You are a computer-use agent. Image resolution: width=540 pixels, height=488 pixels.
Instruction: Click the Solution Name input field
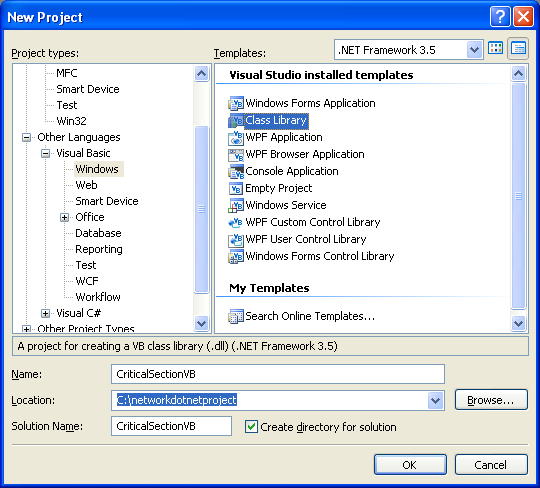[171, 426]
